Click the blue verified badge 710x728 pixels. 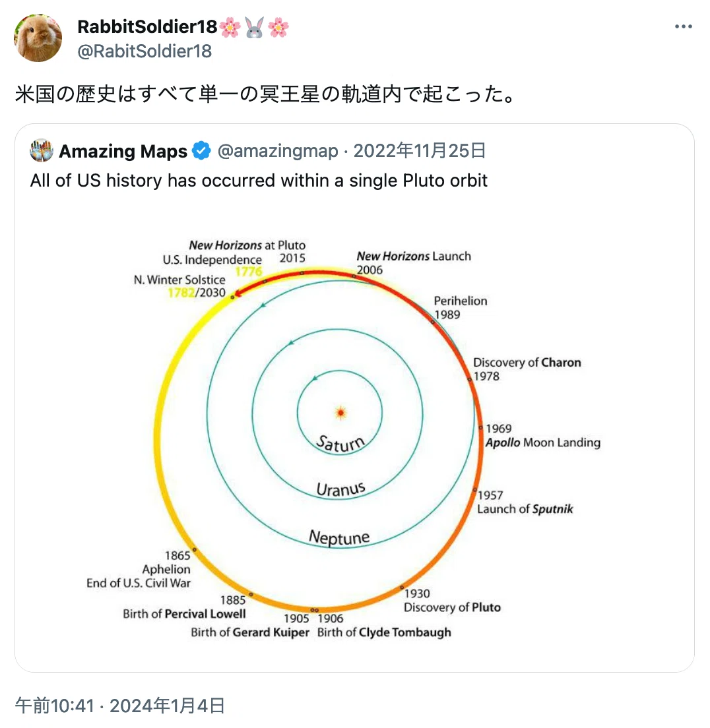(201, 151)
